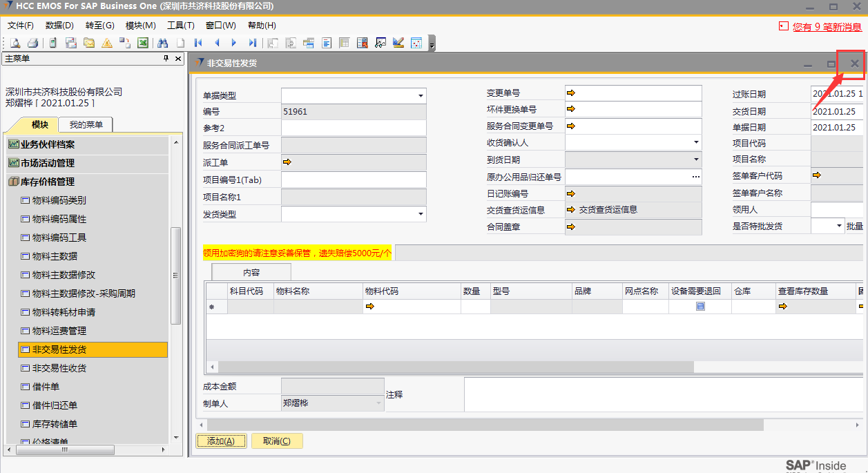
Task: Open the 收货确认人 dropdown
Action: (x=695, y=143)
